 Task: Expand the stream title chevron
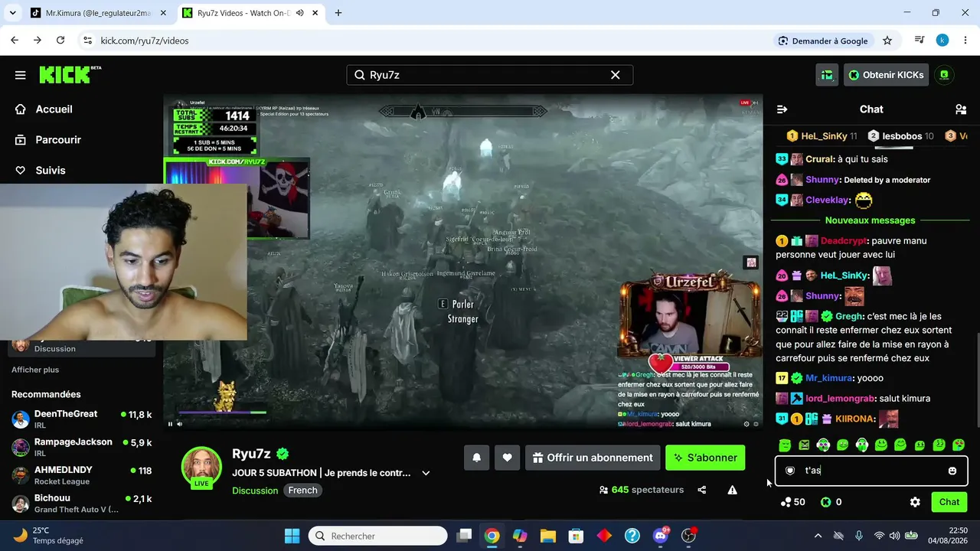pos(426,473)
